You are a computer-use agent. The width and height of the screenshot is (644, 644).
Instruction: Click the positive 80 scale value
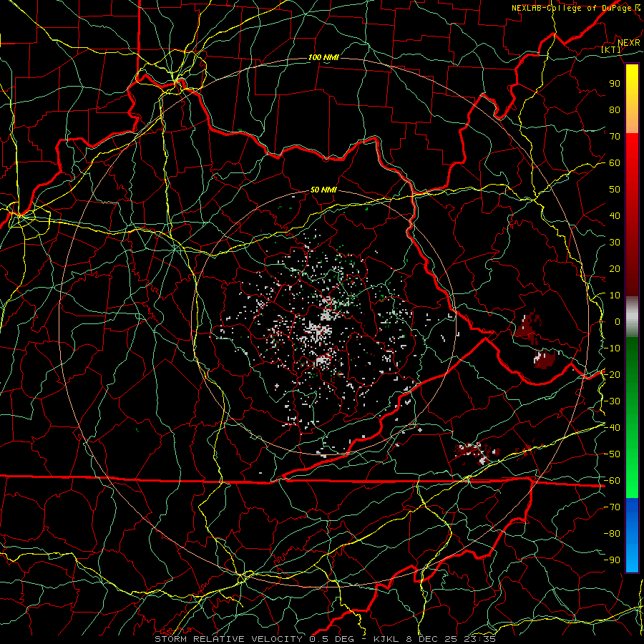click(x=615, y=109)
